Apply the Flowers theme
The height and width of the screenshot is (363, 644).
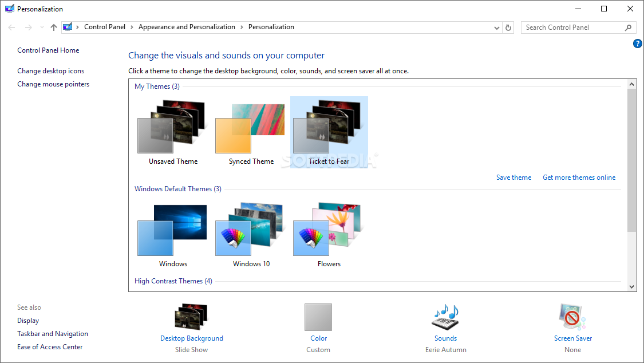click(329, 235)
